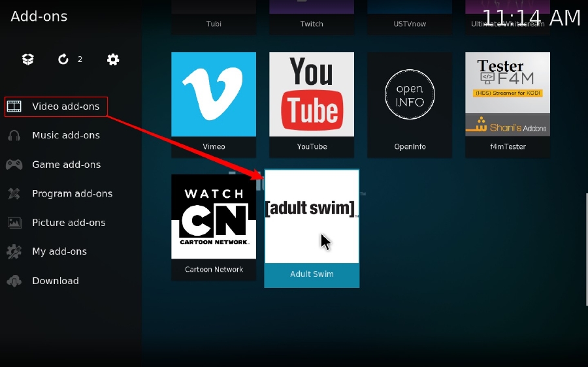588x367 pixels.
Task: Open the f4mTester add-on tile
Action: click(508, 104)
